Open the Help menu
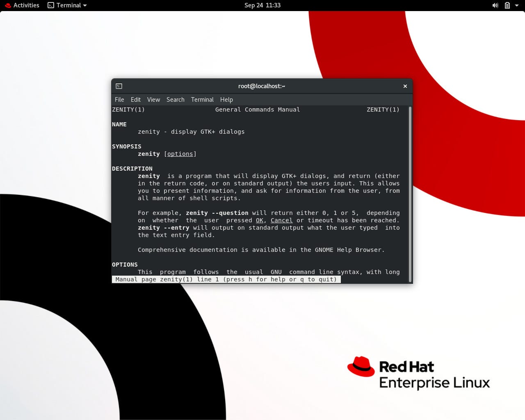The width and height of the screenshot is (525, 420). click(226, 100)
